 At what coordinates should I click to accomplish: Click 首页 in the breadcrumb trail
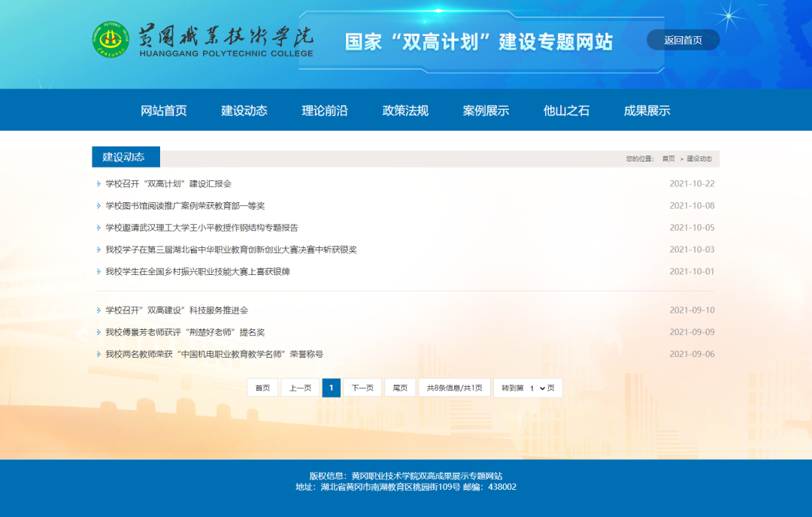668,159
